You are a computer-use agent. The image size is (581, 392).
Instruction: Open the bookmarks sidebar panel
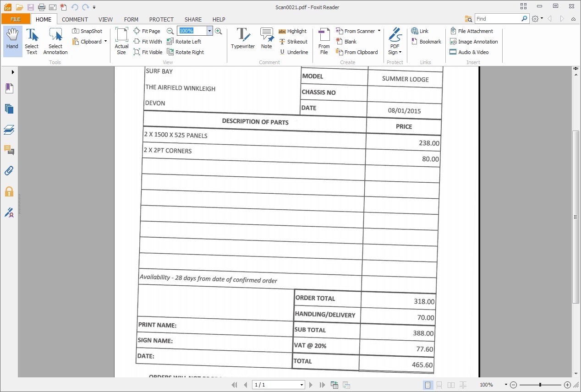[9, 88]
